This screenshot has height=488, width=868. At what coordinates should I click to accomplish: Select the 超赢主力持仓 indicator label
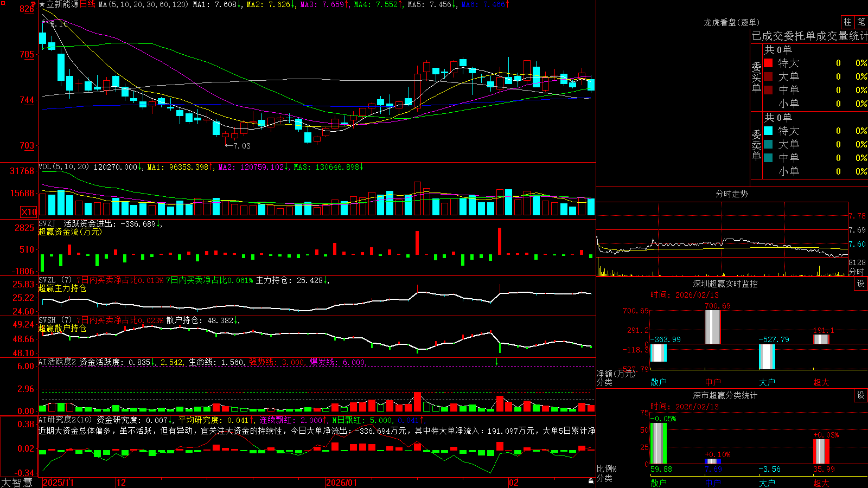pos(62,288)
